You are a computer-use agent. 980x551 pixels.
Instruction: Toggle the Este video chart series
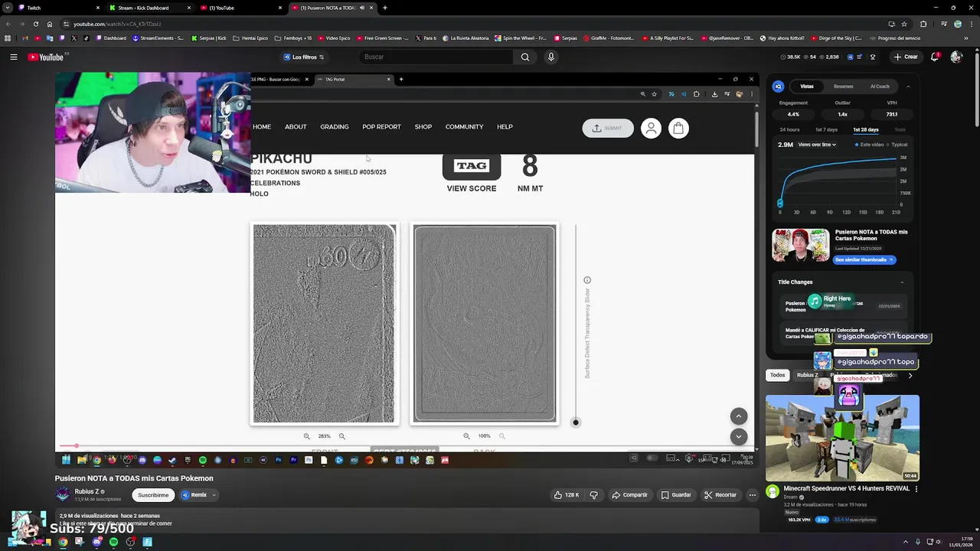point(869,145)
